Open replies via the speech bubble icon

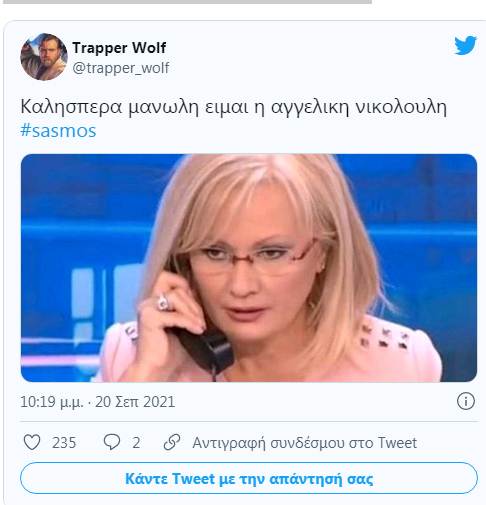pos(112,442)
